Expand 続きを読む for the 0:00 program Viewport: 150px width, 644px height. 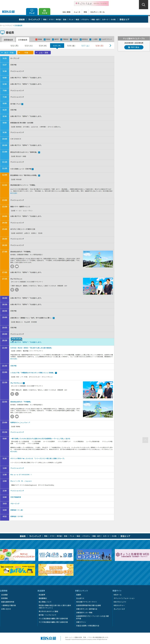14,451
